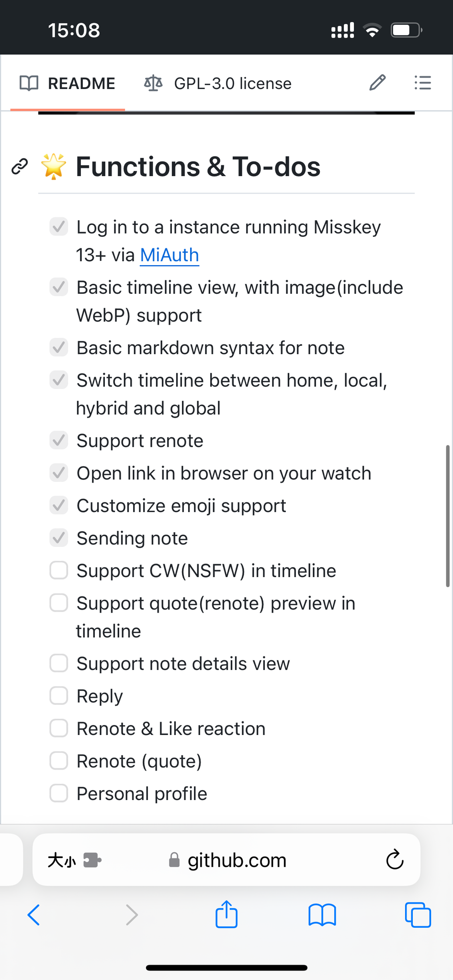Switch to the README tab
Viewport: 453px width, 980px height.
tap(68, 83)
